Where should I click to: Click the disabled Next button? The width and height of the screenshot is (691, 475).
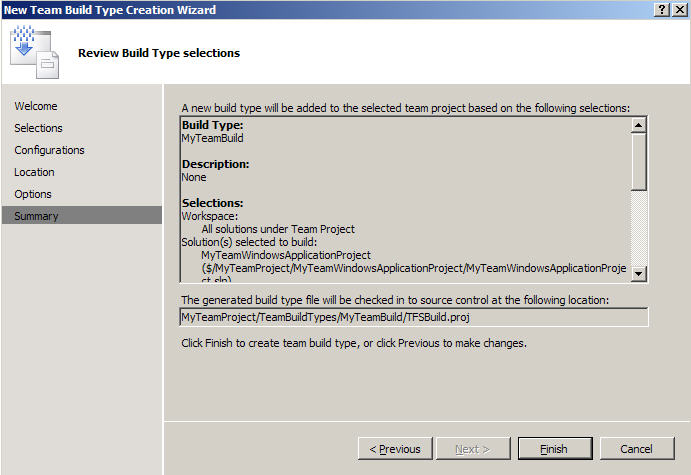click(473, 449)
